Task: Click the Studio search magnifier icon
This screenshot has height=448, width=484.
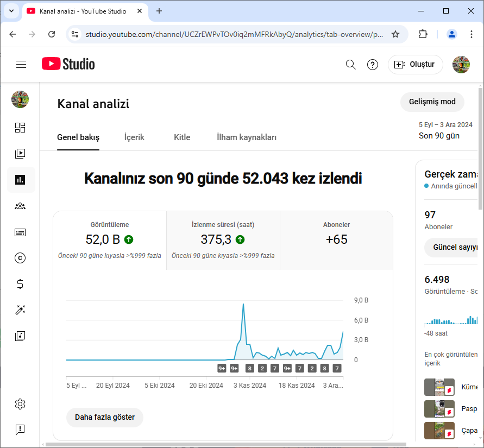Action: [351, 65]
